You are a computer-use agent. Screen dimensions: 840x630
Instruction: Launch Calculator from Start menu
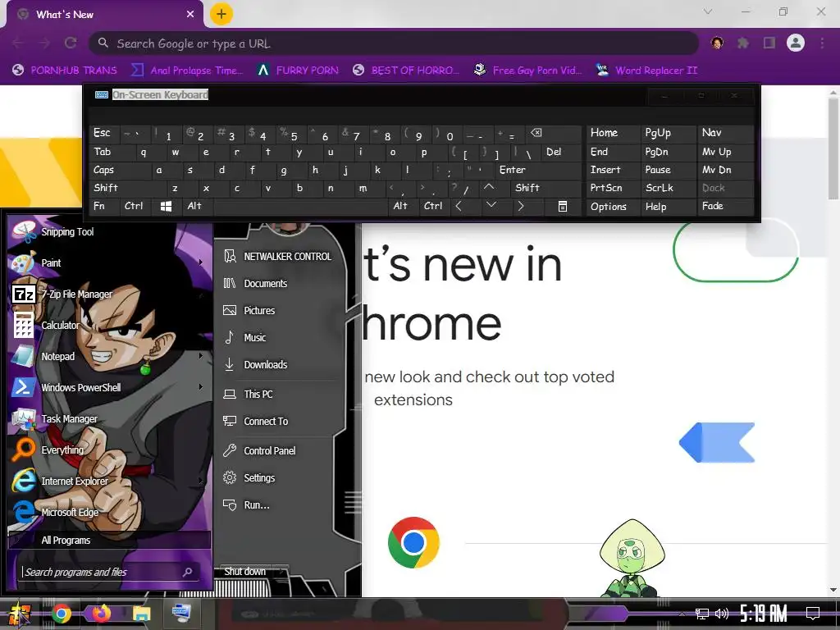click(109, 325)
